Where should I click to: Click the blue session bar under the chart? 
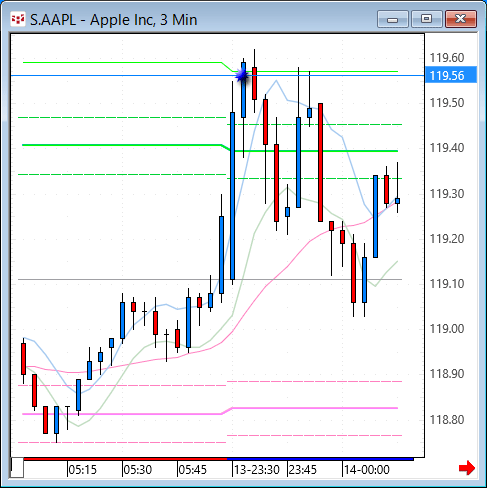pyautogui.click(x=320, y=459)
